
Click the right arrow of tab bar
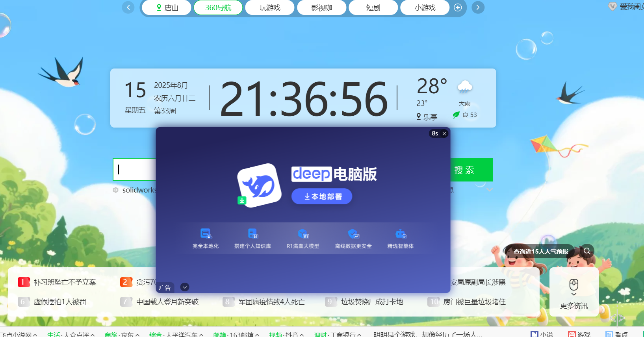tap(478, 7)
